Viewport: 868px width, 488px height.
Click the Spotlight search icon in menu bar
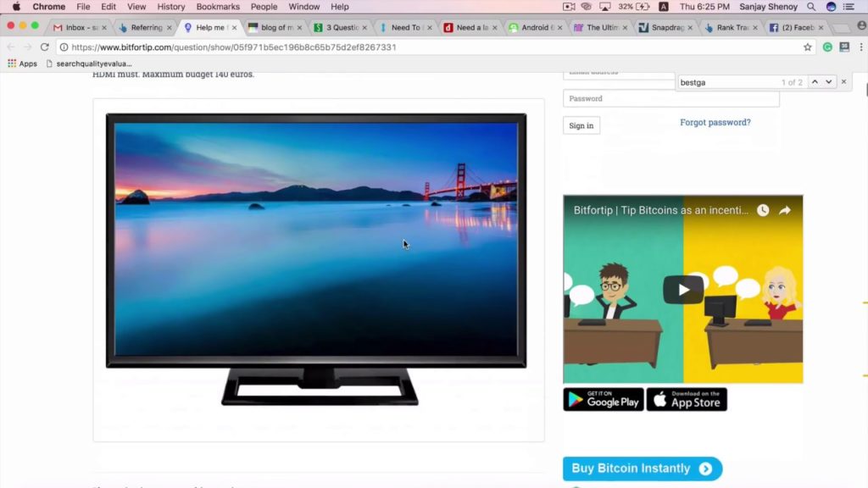811,7
